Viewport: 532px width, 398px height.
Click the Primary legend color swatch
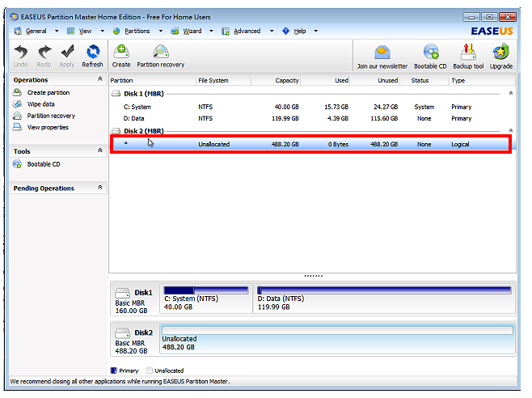[114, 370]
